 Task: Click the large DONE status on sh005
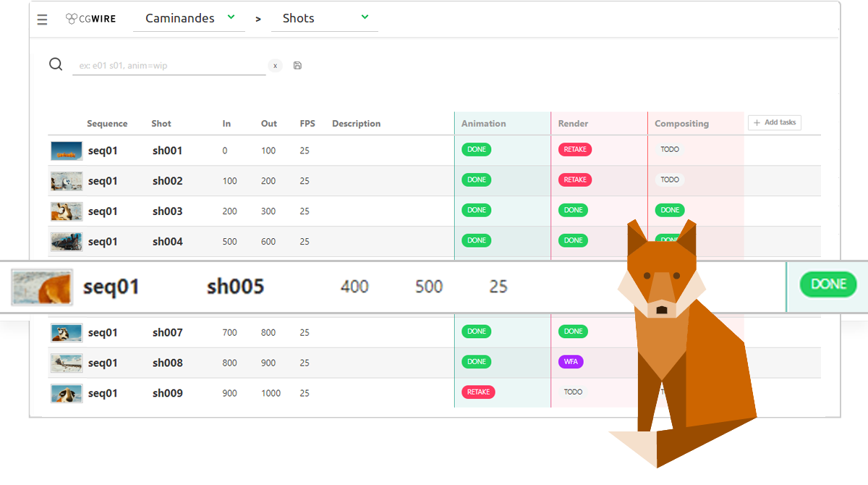coord(827,284)
